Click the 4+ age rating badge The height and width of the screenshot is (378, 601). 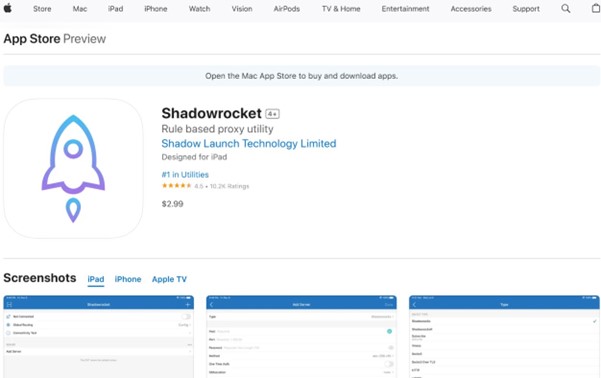(x=273, y=114)
